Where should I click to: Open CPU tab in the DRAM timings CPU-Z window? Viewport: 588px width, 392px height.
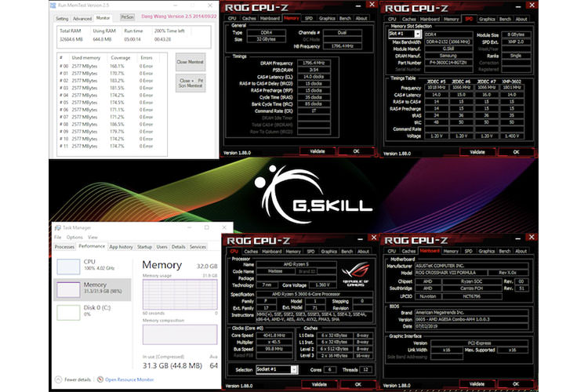click(x=232, y=18)
